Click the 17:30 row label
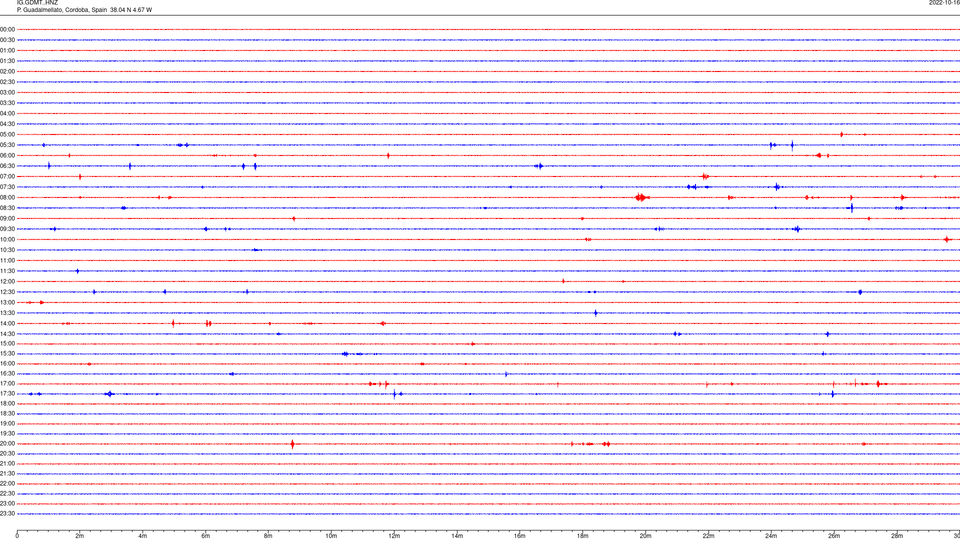This screenshot has width=960, height=540. [7, 394]
